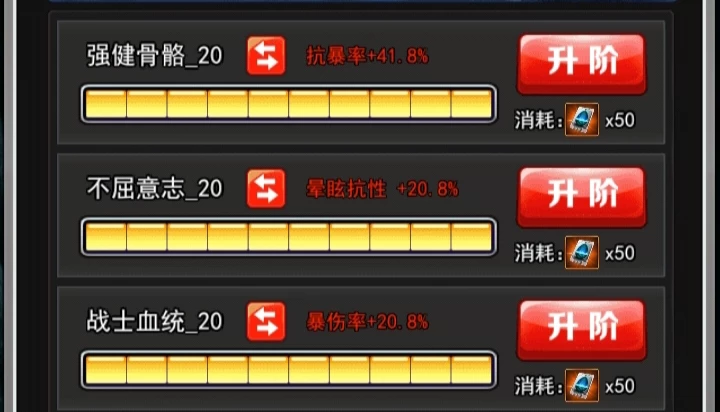Click progress bar under 强健骨骼_20

click(x=289, y=104)
